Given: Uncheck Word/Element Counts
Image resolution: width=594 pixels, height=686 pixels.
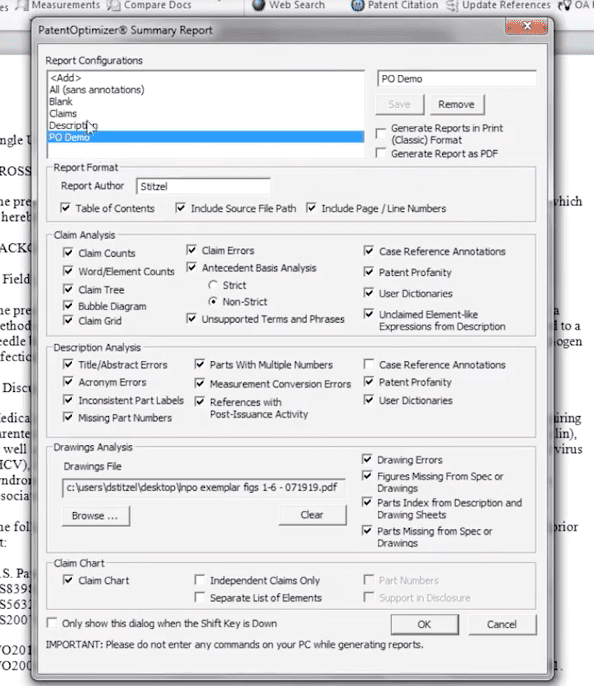Looking at the screenshot, I should [x=68, y=271].
